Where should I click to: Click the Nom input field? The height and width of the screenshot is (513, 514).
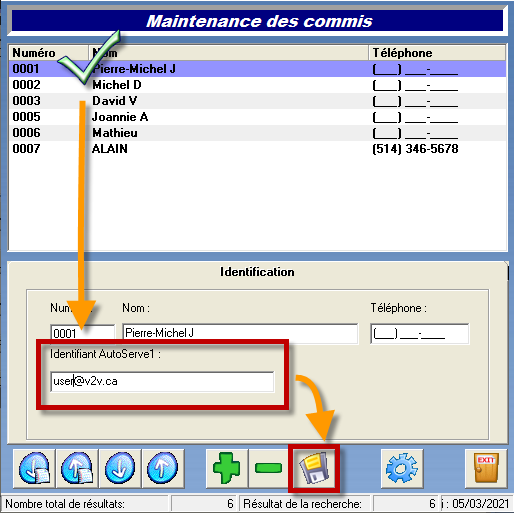click(240, 333)
